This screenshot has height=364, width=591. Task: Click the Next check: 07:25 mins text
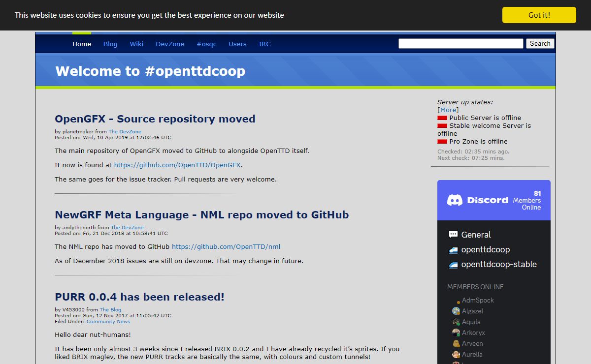click(471, 158)
